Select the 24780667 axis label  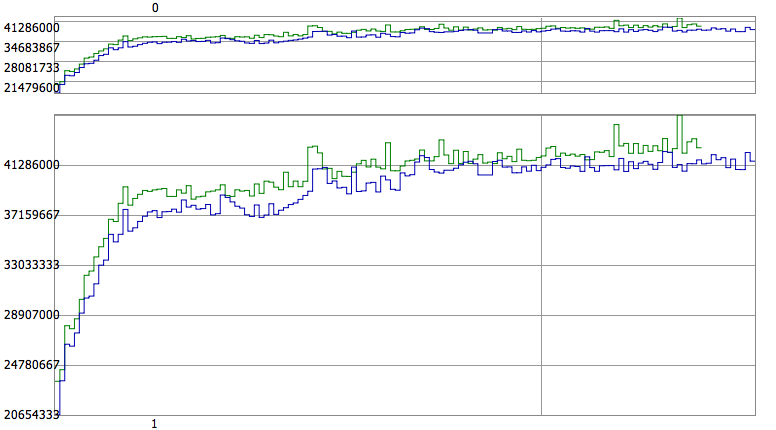(x=31, y=365)
